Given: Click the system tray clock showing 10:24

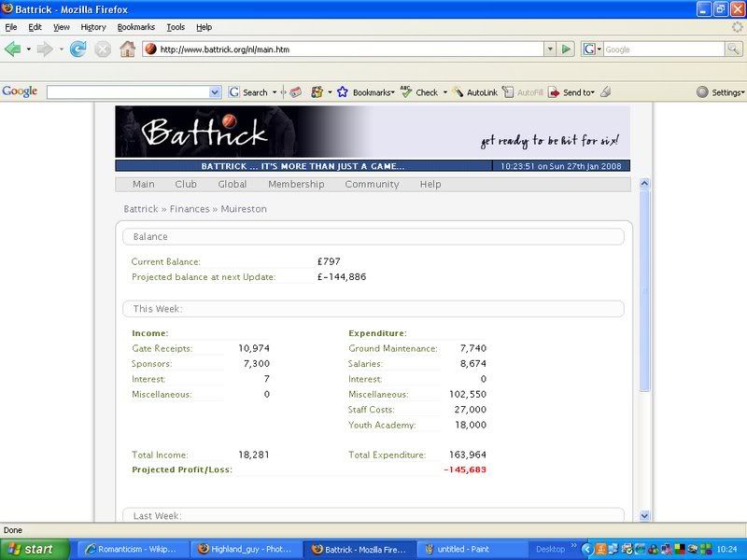Looking at the screenshot, I should pyautogui.click(x=727, y=549).
